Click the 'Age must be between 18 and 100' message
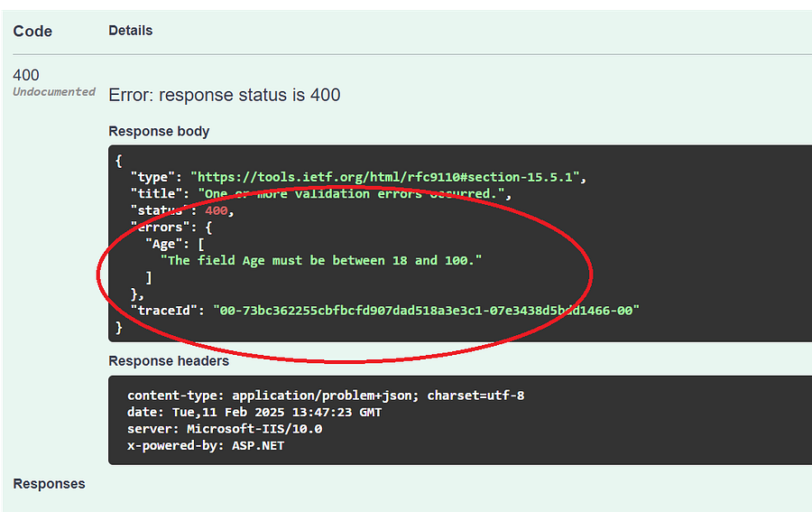 coord(321,261)
